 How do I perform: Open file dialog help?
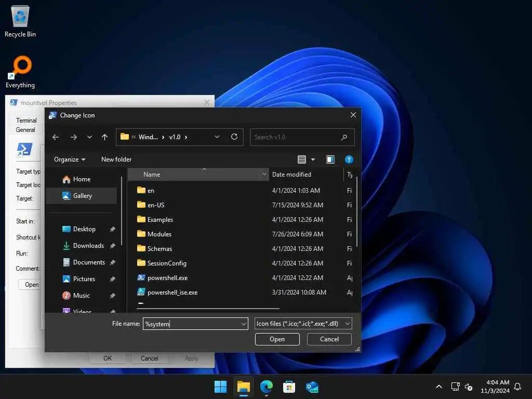(349, 159)
